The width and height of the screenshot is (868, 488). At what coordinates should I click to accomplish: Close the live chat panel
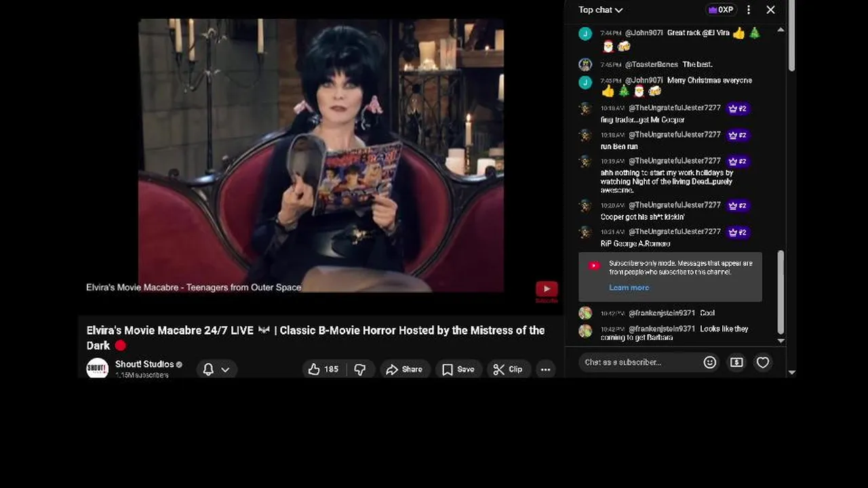pos(770,9)
